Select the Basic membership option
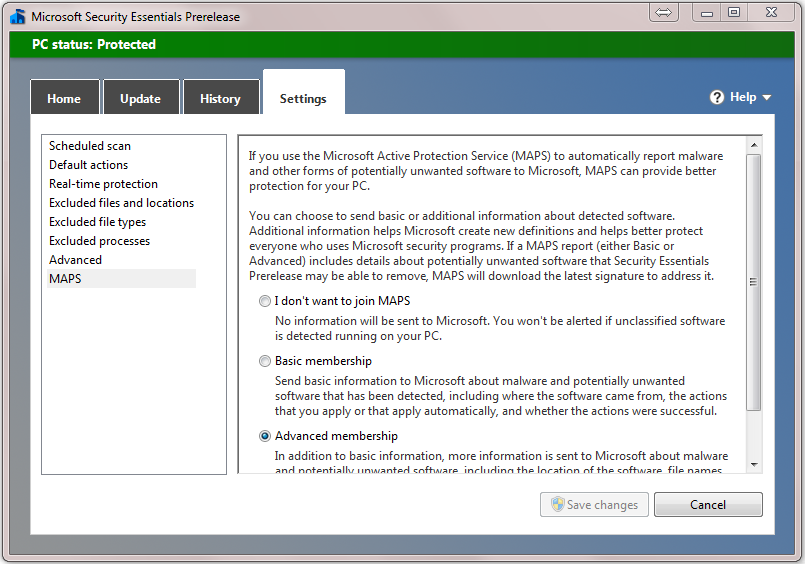The height and width of the screenshot is (564, 805). click(264, 361)
